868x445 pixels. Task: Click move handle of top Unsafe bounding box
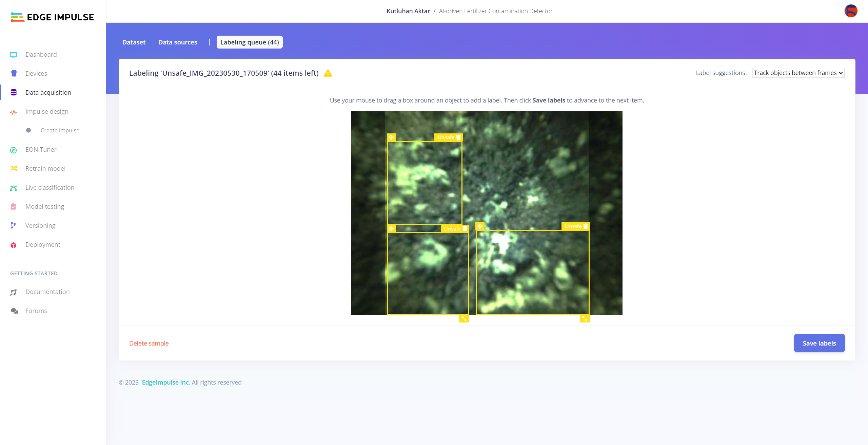(391, 137)
